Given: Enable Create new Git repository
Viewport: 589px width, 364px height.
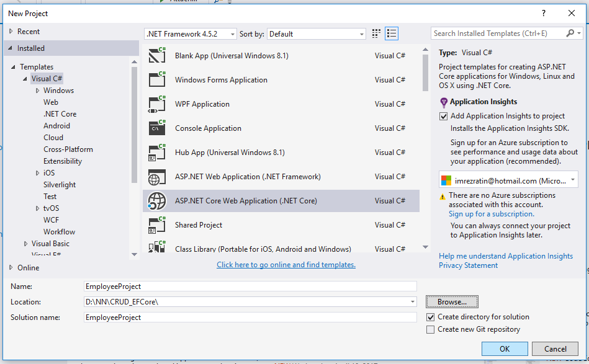Looking at the screenshot, I should (x=431, y=329).
